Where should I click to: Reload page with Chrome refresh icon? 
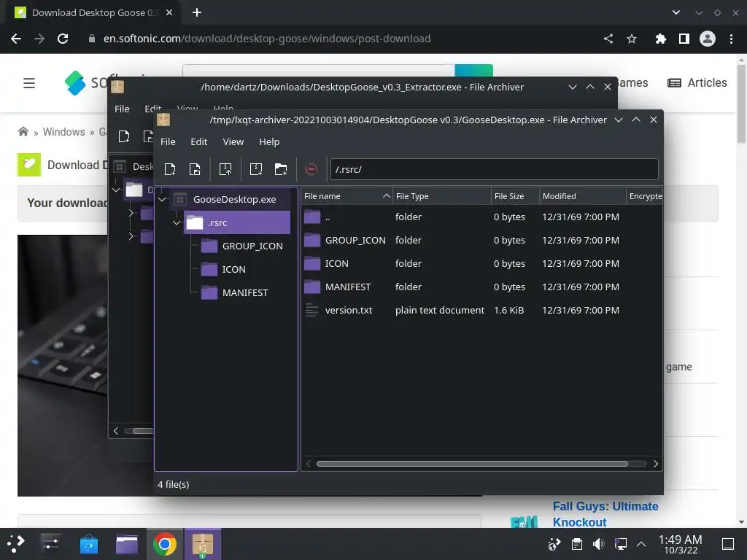coord(63,39)
